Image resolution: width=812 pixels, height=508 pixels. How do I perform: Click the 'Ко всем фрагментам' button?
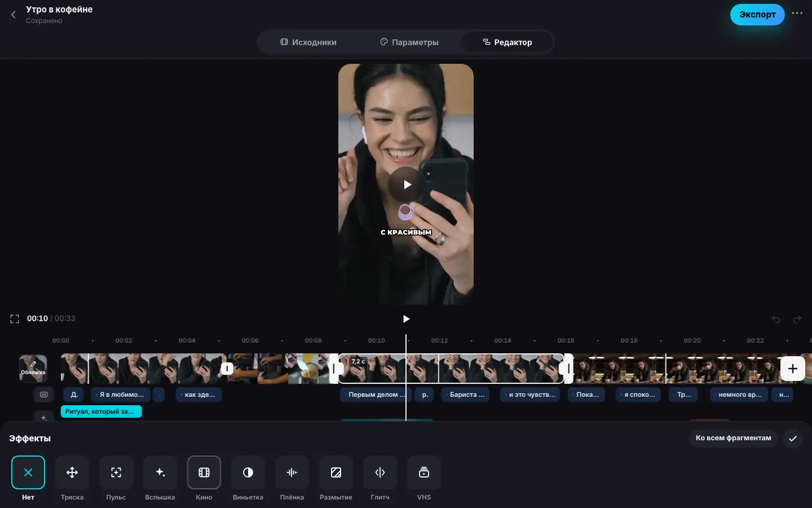tap(733, 438)
